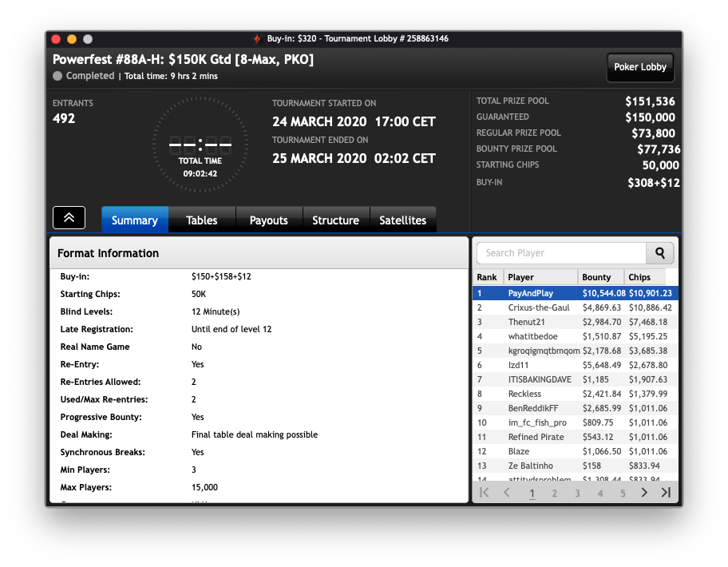
Task: Sort player list by Chips column
Action: click(x=644, y=277)
